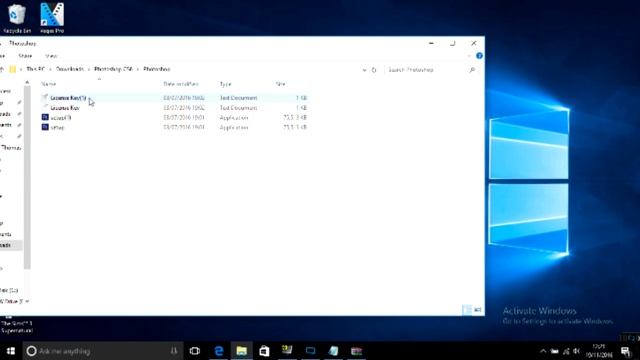Click the date modified cell of setup
640x360 pixels.
184,127
